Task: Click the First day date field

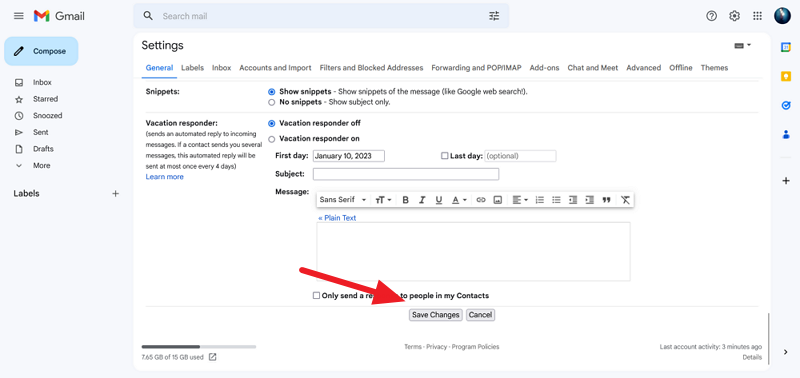Action: (348, 156)
